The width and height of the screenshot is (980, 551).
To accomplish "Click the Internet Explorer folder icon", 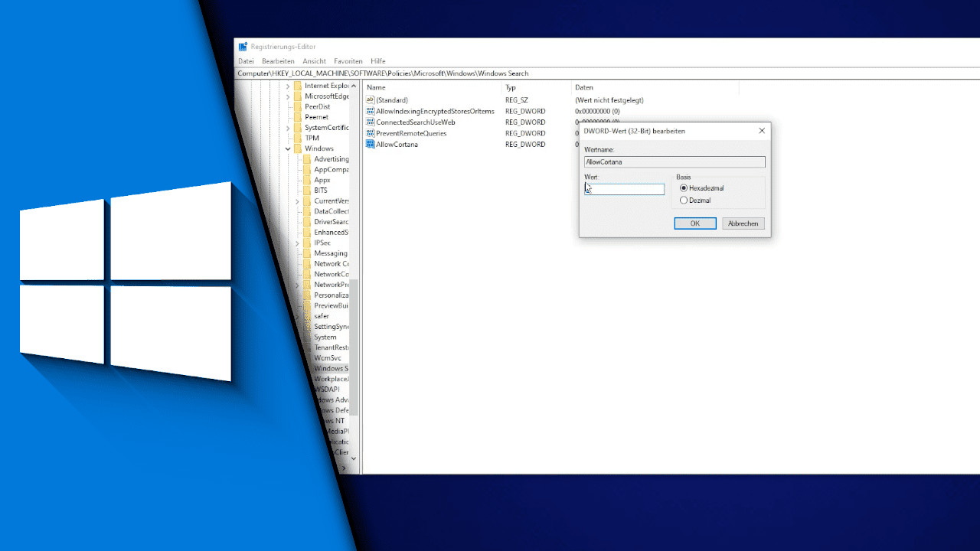I will point(298,86).
